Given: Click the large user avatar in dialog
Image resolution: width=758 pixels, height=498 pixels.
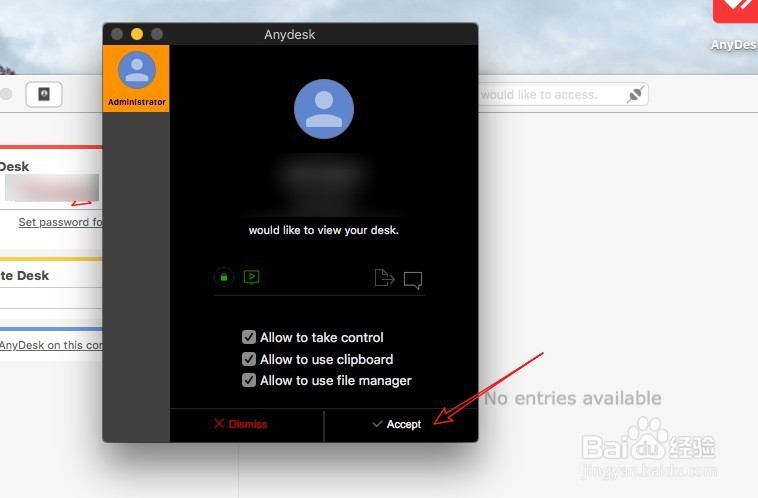Looking at the screenshot, I should click(x=324, y=109).
